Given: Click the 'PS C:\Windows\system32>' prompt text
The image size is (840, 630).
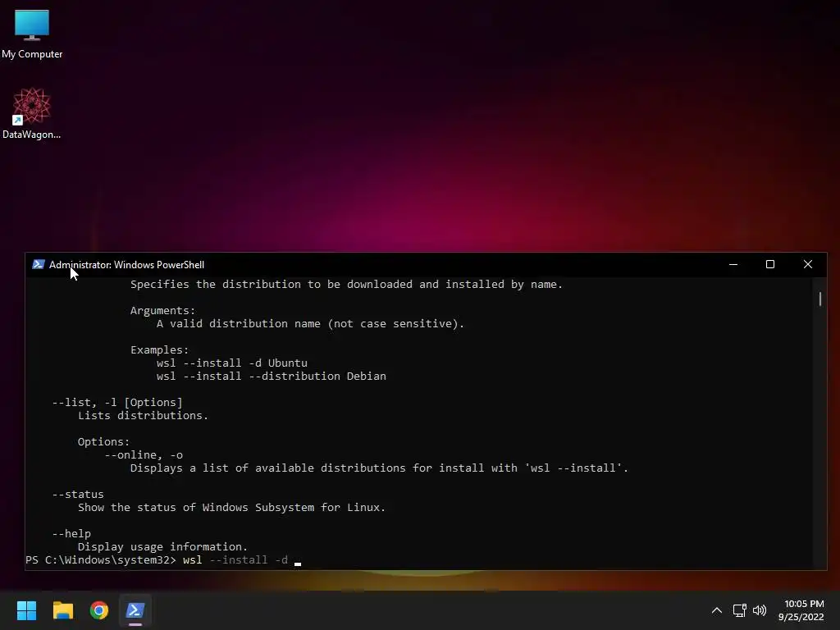Looking at the screenshot, I should tap(101, 559).
